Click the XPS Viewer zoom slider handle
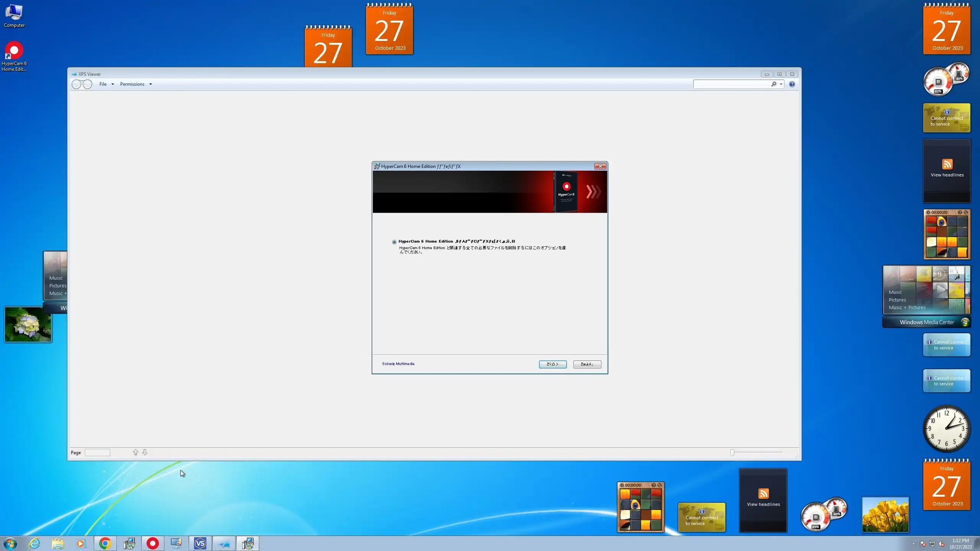The height and width of the screenshot is (551, 980). (732, 452)
